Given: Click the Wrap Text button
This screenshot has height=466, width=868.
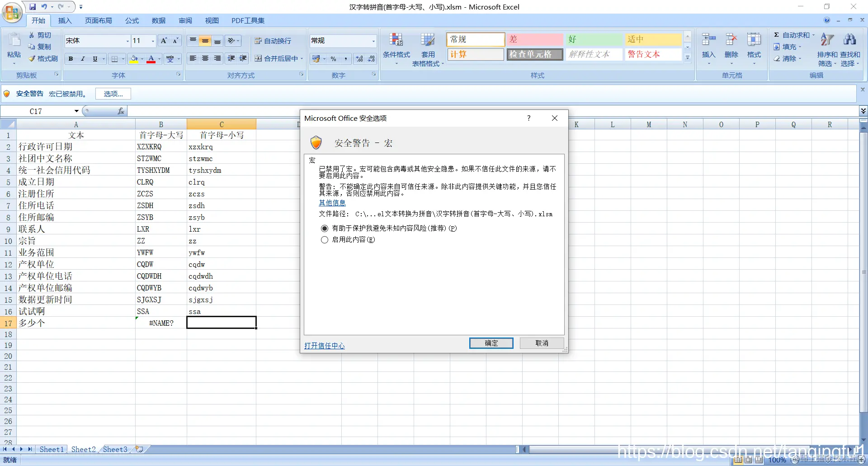Looking at the screenshot, I should pos(273,41).
